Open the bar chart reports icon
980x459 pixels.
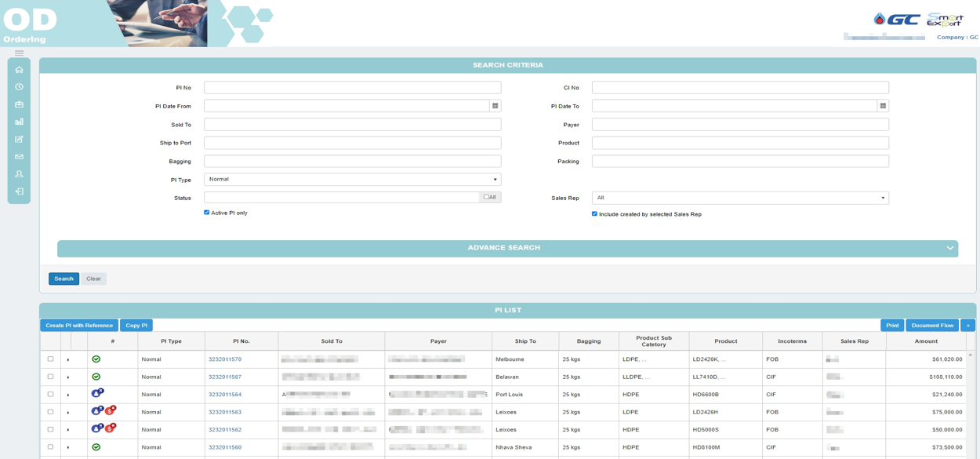click(19, 122)
